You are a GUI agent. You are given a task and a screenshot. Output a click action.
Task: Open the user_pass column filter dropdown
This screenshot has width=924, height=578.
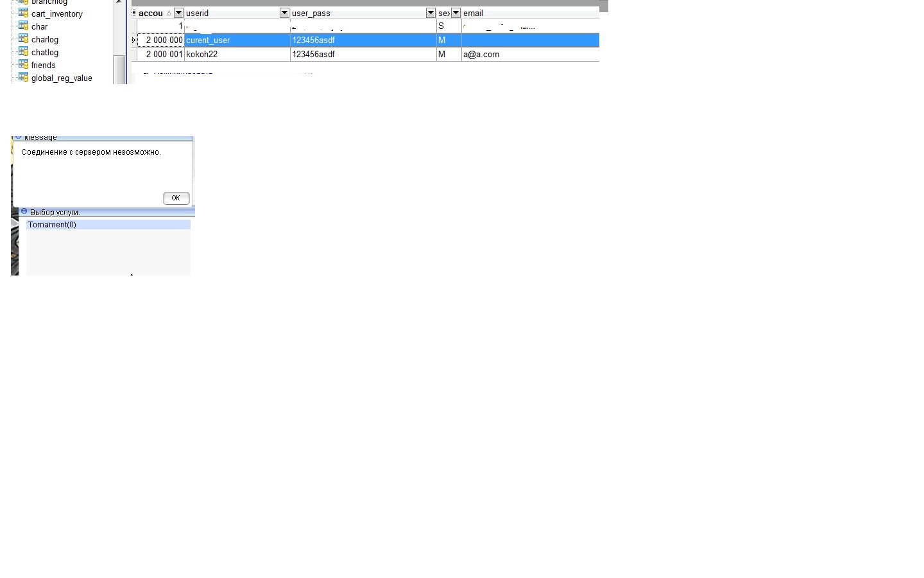coord(431,13)
